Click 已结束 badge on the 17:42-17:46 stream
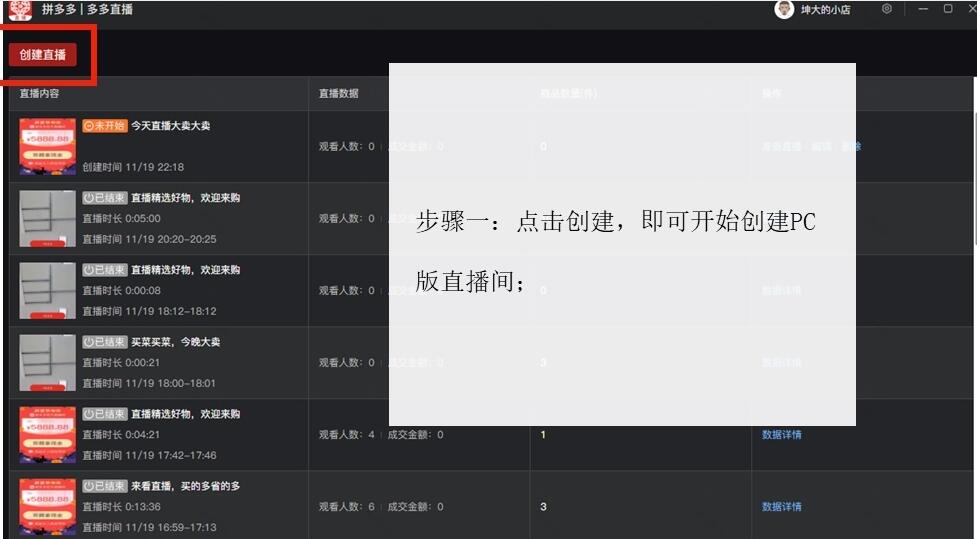This screenshot has width=977, height=539. tap(105, 414)
